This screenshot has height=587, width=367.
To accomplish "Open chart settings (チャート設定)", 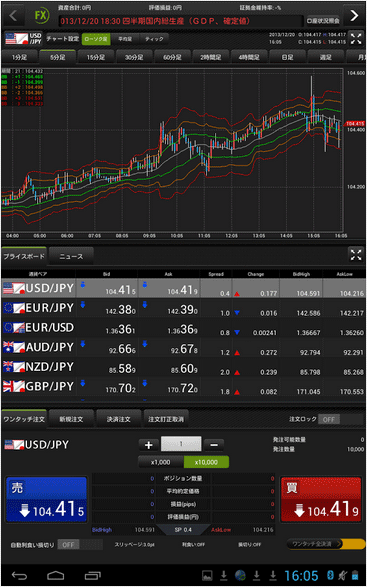I will click(x=63, y=39).
